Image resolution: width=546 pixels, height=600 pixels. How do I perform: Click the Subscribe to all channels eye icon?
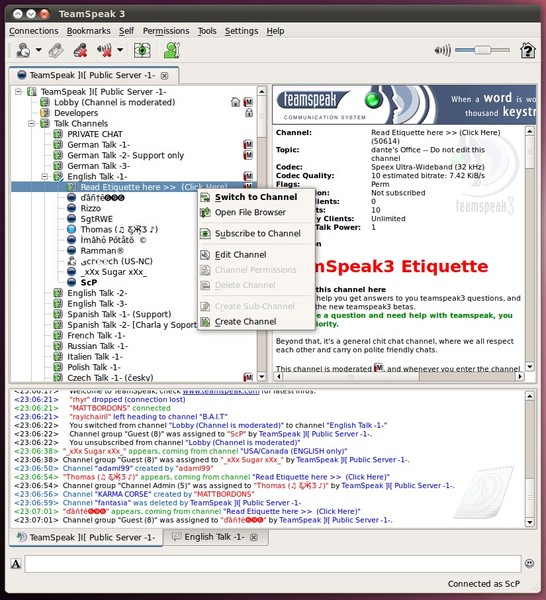point(142,51)
